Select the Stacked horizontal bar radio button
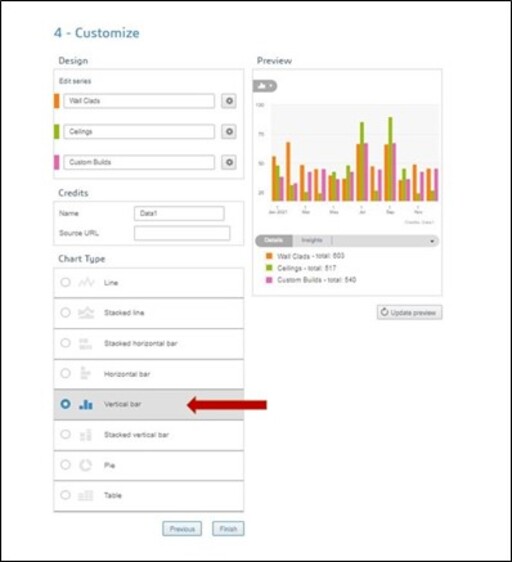The image size is (512, 562). (x=65, y=343)
